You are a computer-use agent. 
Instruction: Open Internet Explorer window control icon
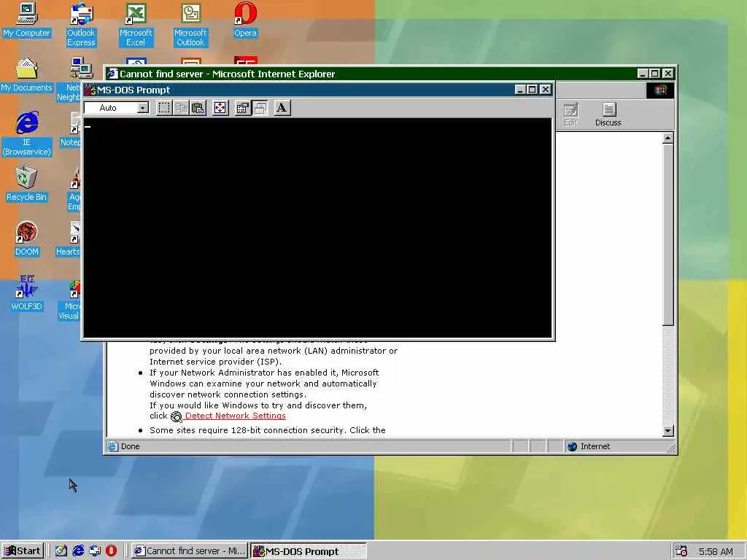point(112,74)
